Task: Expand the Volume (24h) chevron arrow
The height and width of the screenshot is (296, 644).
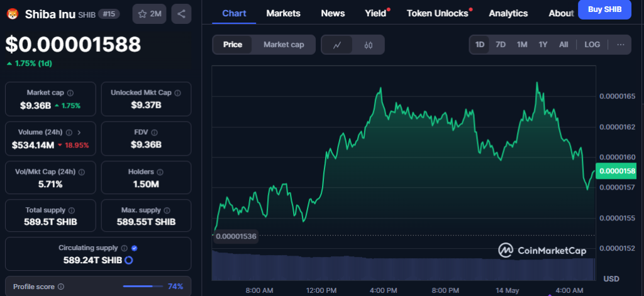Action: [79, 132]
